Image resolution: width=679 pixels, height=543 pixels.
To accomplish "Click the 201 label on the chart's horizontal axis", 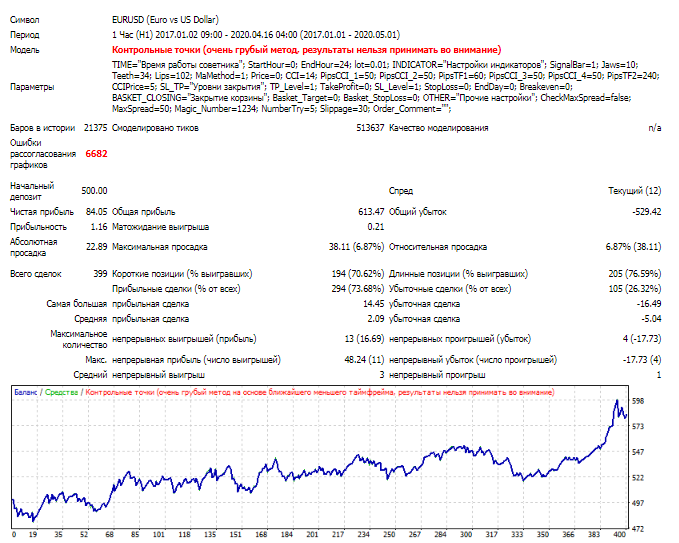I will coord(312,534).
